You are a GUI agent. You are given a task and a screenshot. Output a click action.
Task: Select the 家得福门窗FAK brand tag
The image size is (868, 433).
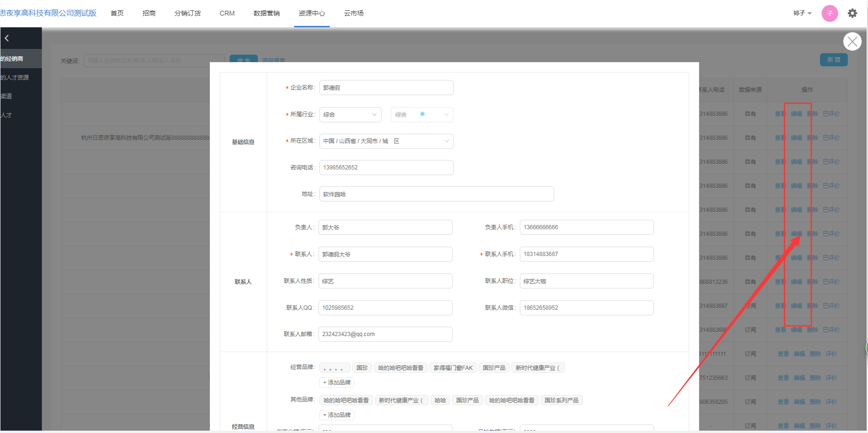click(453, 368)
